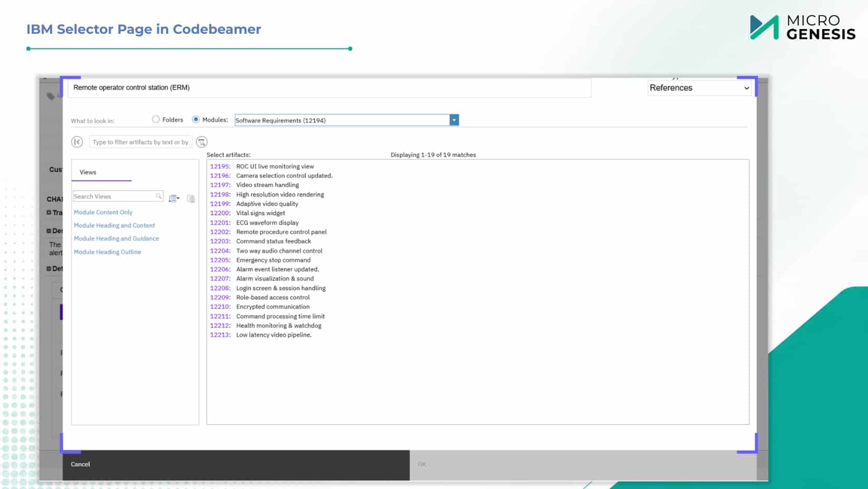
Task: Select artifact 12213 Low latency video pipeline
Action: [x=261, y=335]
